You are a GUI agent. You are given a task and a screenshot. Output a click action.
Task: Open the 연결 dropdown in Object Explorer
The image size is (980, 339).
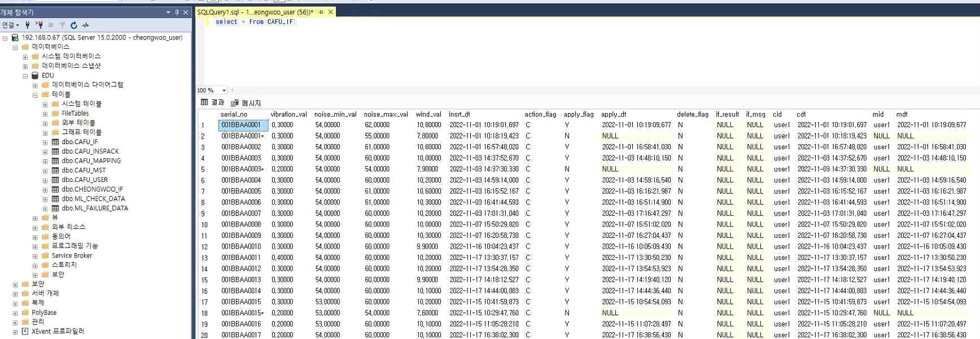point(10,25)
